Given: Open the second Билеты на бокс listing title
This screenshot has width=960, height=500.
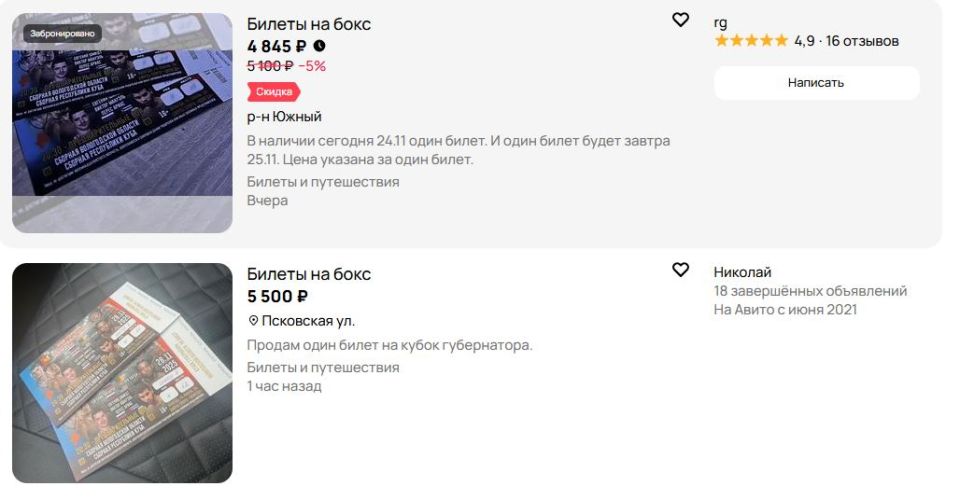Looking at the screenshot, I should tap(309, 274).
